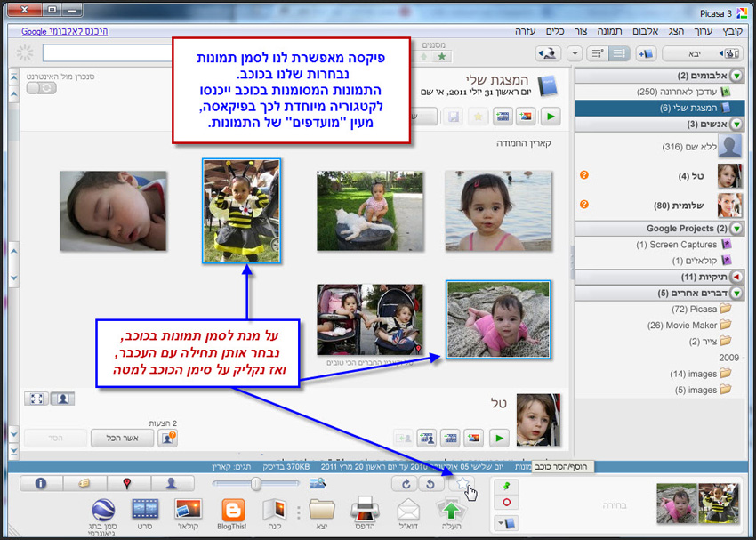This screenshot has width=756, height=540.
Task: Open the אלבום menu
Action: tap(645, 31)
